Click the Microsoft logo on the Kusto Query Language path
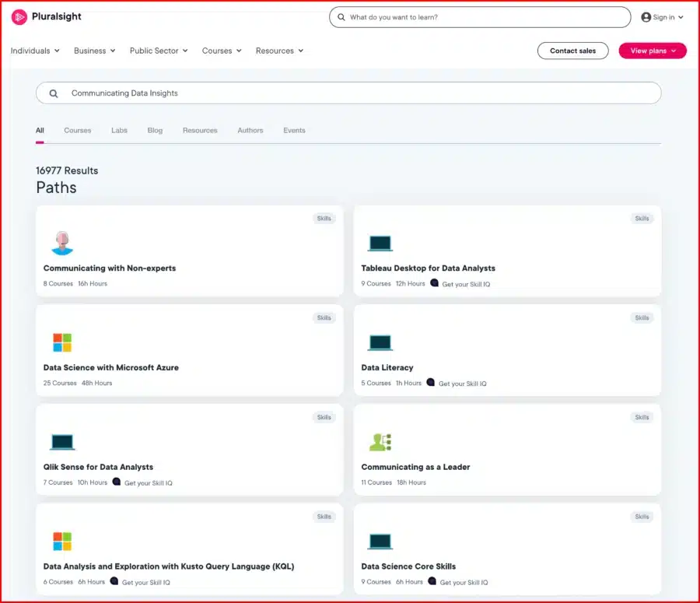 [62, 541]
